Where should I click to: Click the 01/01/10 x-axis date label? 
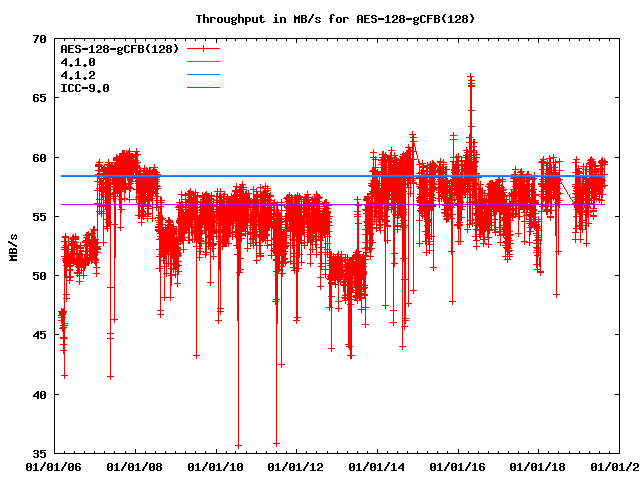215,467
